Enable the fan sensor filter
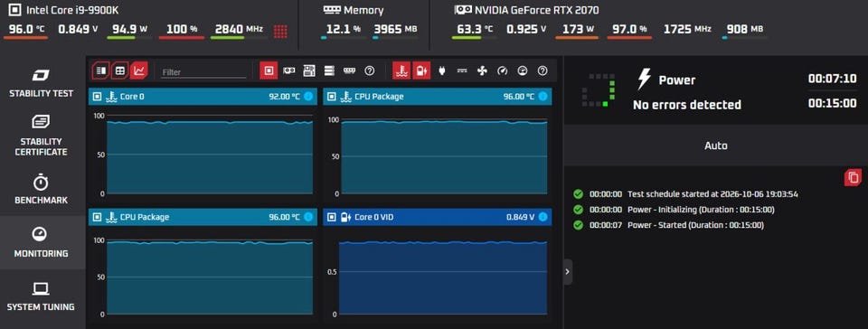868x329 pixels. tap(482, 70)
